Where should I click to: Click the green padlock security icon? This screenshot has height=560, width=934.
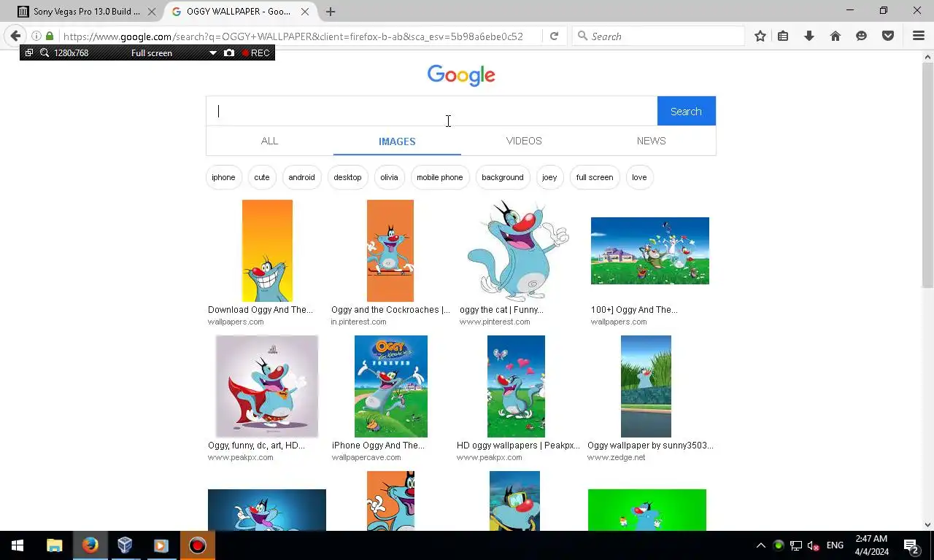point(50,36)
